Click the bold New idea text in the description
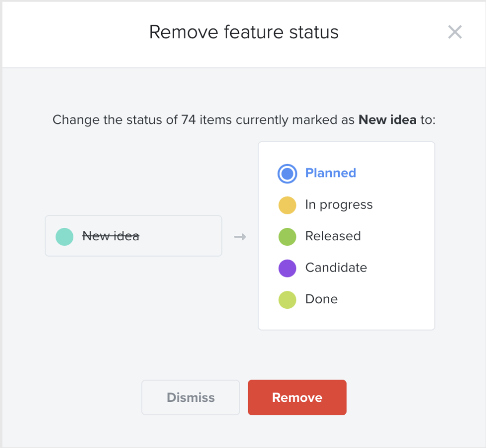486x448 pixels. 388,120
